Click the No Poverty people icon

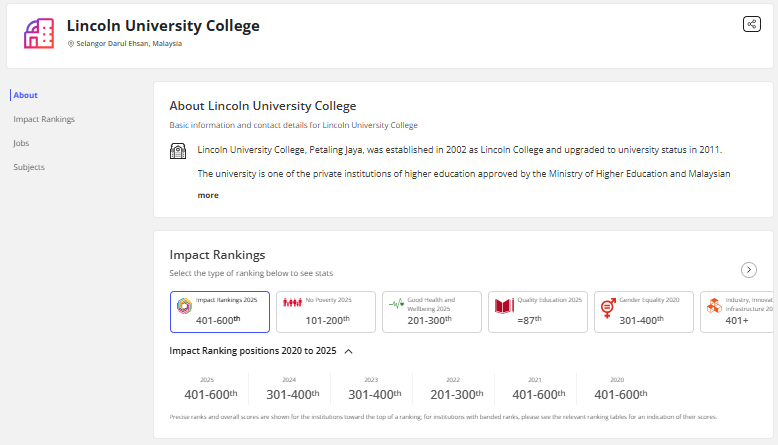(x=292, y=302)
